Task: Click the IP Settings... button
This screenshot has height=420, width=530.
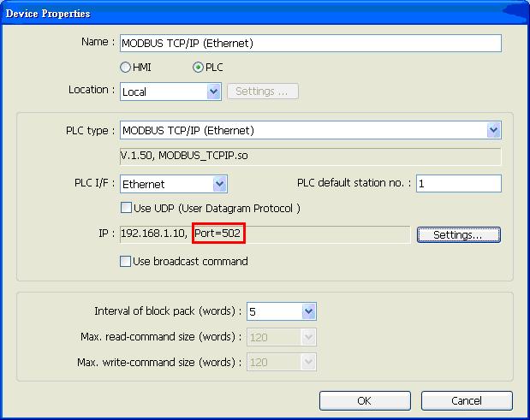Action: 459,234
